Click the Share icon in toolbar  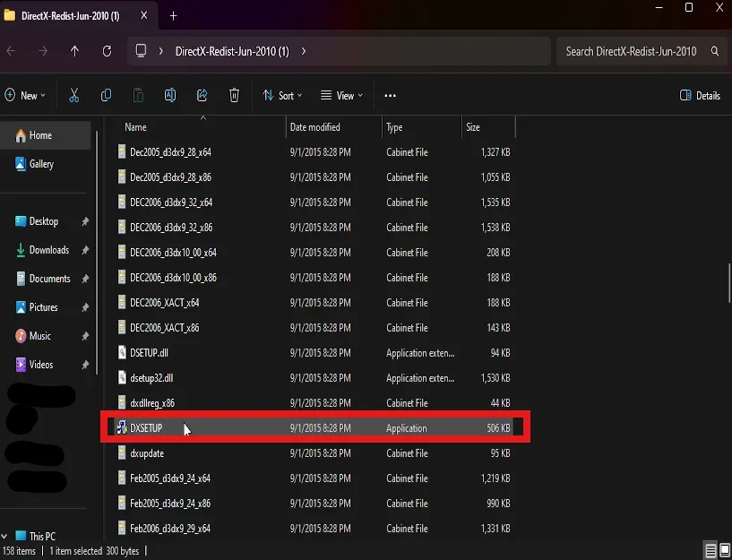point(202,96)
